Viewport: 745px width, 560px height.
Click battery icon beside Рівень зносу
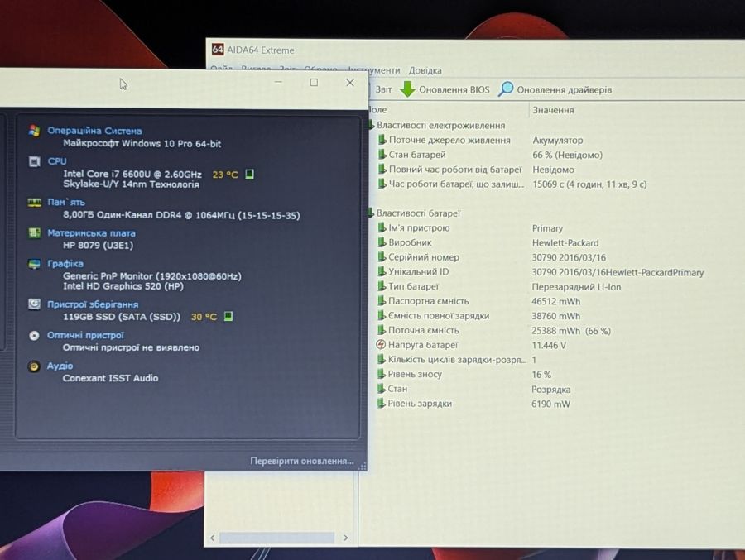point(381,374)
